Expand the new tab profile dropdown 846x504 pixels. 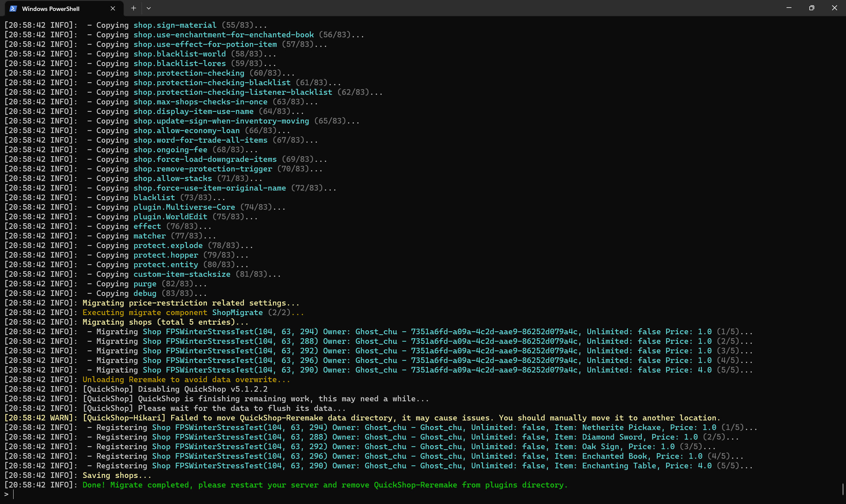(148, 8)
